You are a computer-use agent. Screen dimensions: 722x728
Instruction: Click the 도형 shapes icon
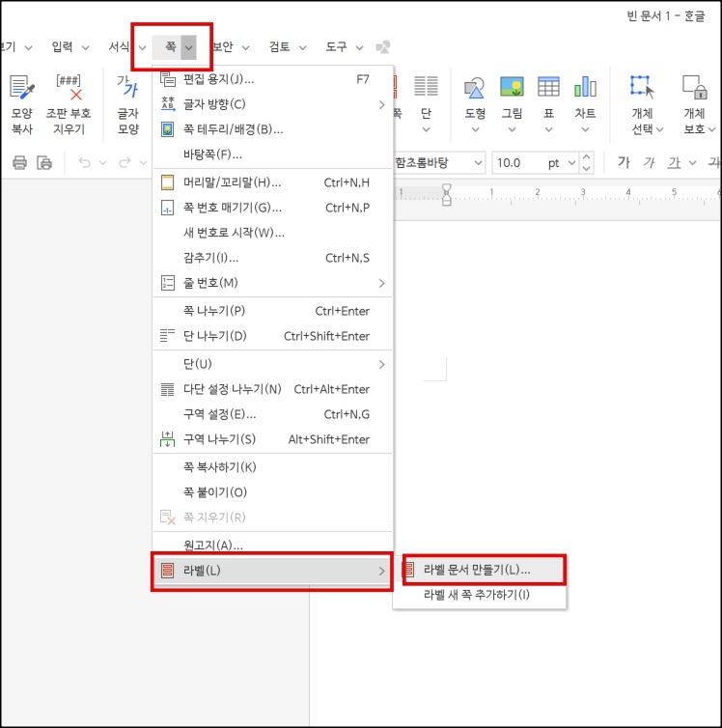[x=475, y=88]
